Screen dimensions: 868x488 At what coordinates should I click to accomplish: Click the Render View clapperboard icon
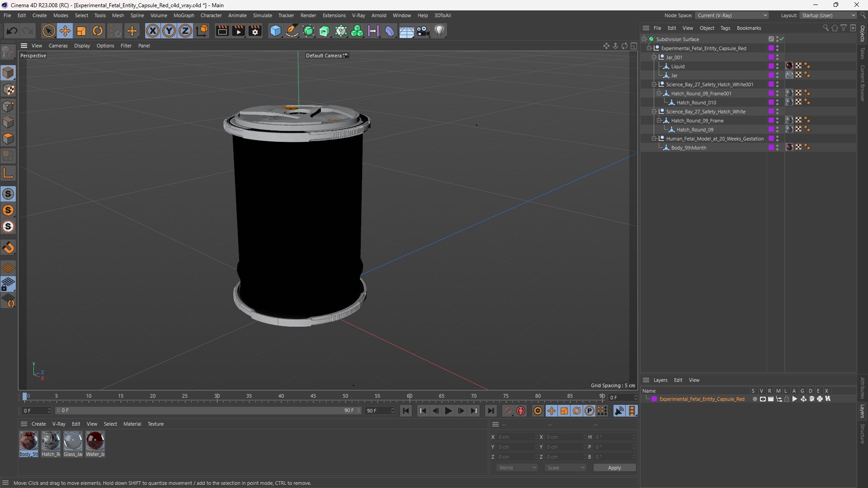click(x=222, y=31)
